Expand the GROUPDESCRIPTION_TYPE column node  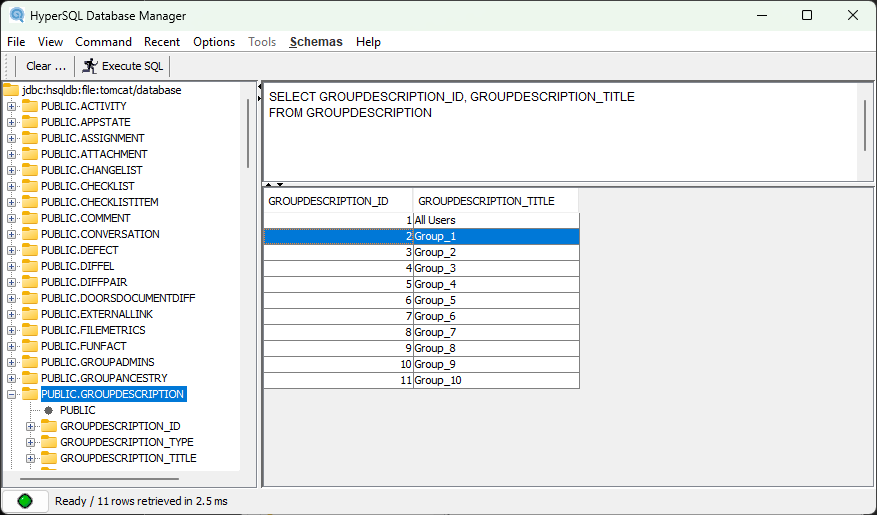click(30, 442)
